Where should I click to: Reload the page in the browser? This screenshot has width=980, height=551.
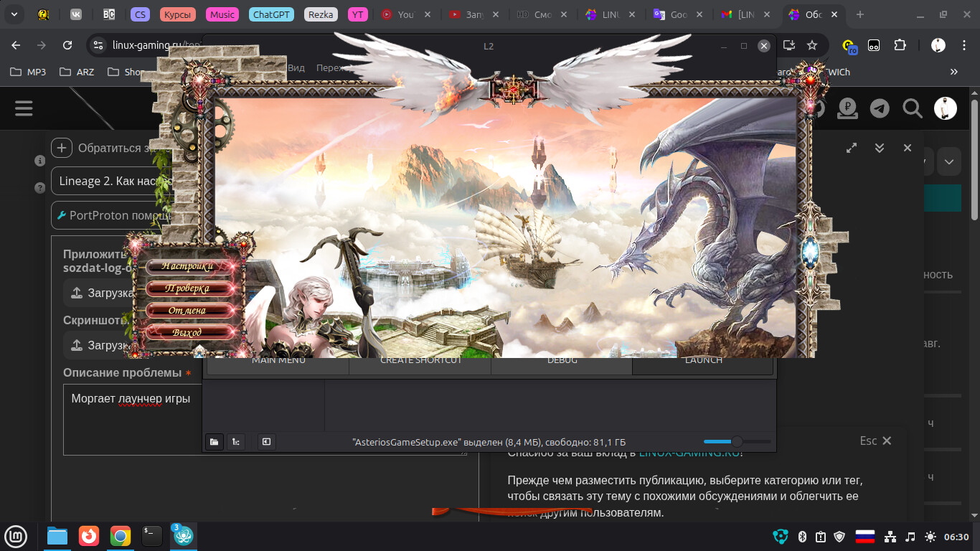click(67, 45)
